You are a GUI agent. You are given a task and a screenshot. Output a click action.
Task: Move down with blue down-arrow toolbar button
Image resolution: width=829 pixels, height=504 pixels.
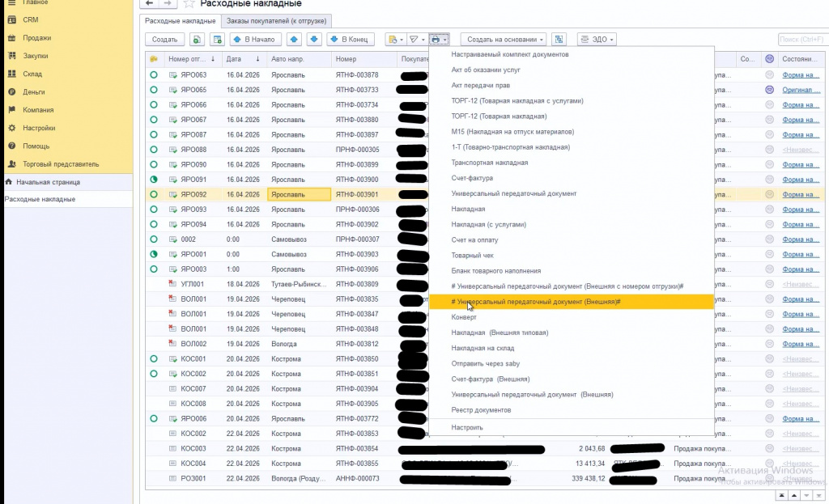[314, 39]
